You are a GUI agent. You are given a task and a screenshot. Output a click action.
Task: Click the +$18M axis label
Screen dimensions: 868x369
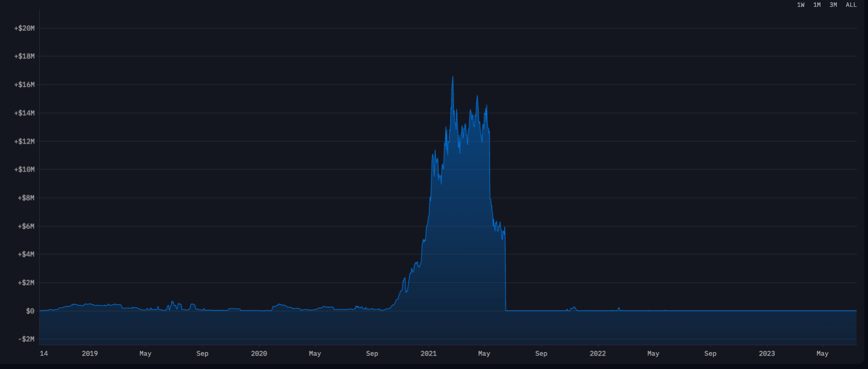[24, 56]
